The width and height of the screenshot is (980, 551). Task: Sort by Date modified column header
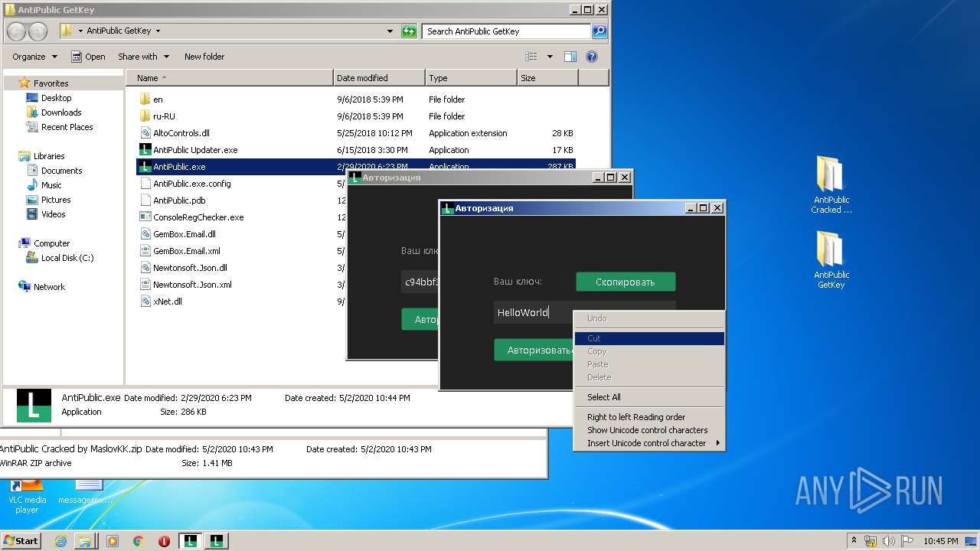380,78
